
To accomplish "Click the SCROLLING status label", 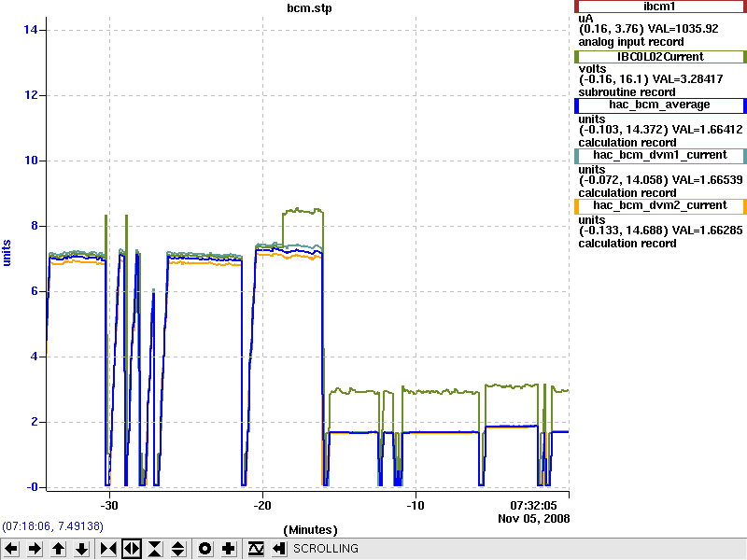I will [325, 549].
